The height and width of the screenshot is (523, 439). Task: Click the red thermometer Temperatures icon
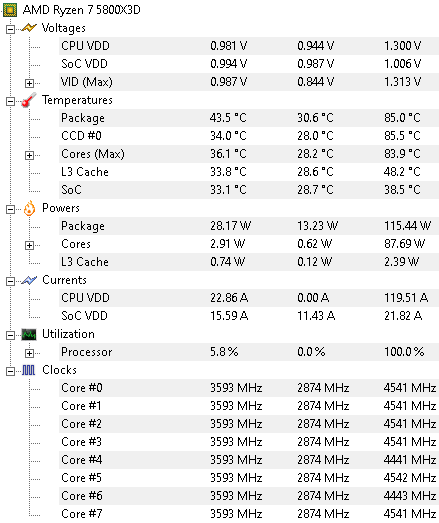coord(29,100)
